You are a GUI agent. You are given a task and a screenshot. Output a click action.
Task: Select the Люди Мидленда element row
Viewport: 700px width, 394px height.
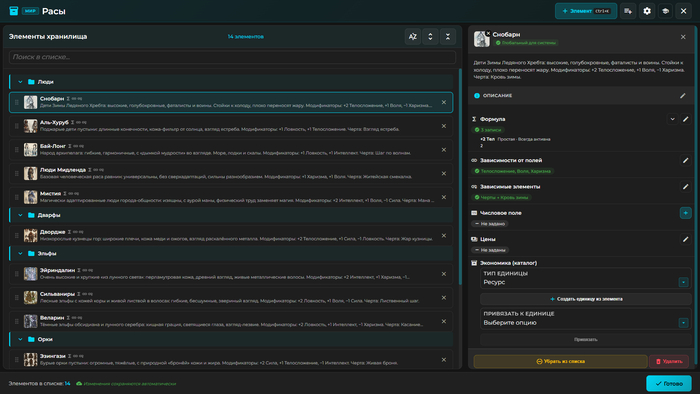(x=231, y=173)
